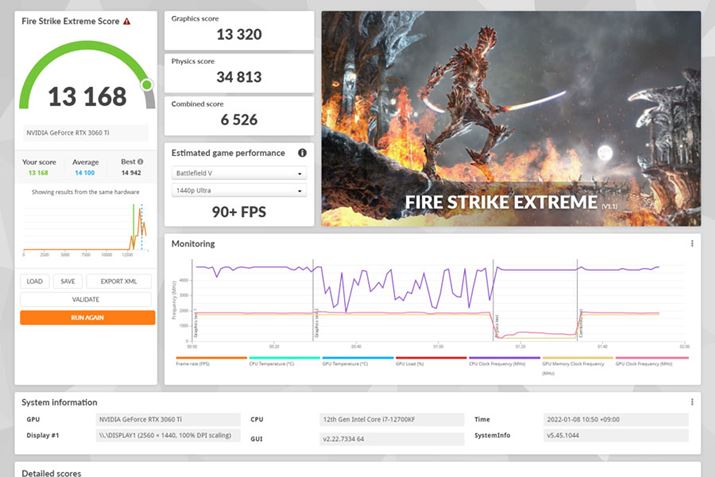Click the orange RUN AGAIN button
Image resolution: width=715 pixels, height=477 pixels.
click(88, 317)
